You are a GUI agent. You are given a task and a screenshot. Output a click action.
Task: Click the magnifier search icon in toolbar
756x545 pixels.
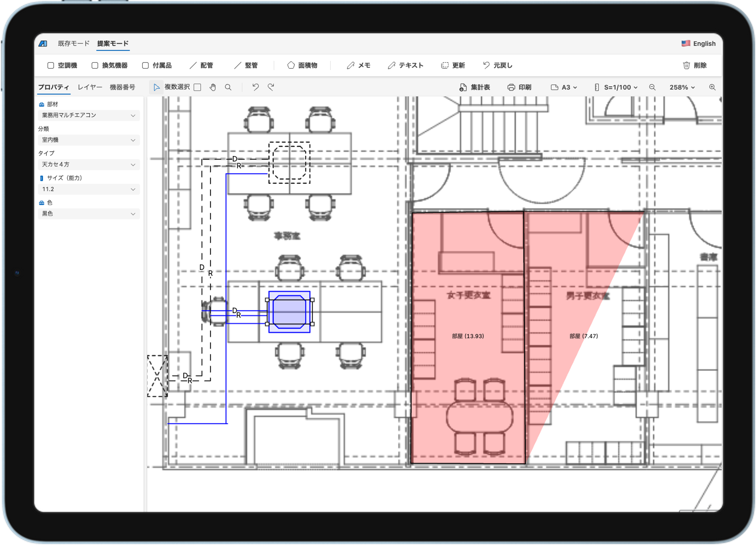(228, 87)
